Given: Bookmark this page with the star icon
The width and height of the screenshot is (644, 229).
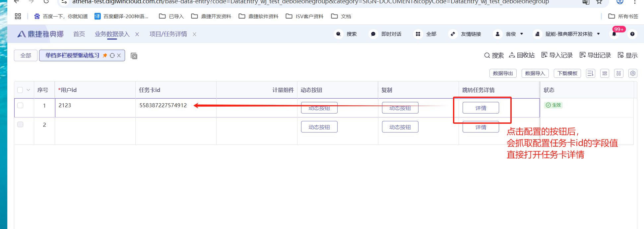Looking at the screenshot, I should [x=599, y=2].
